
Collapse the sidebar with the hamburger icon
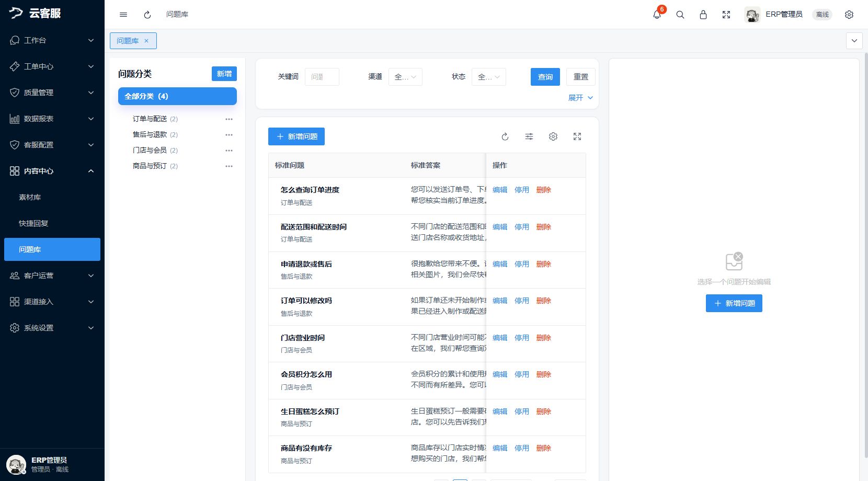coord(123,15)
